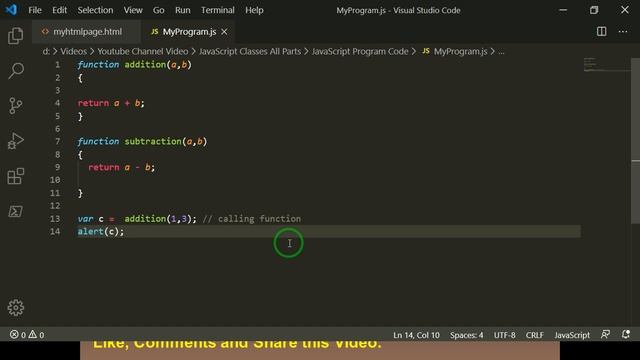Expand the Videos breadcrumb
640x360 pixels.
point(73,51)
